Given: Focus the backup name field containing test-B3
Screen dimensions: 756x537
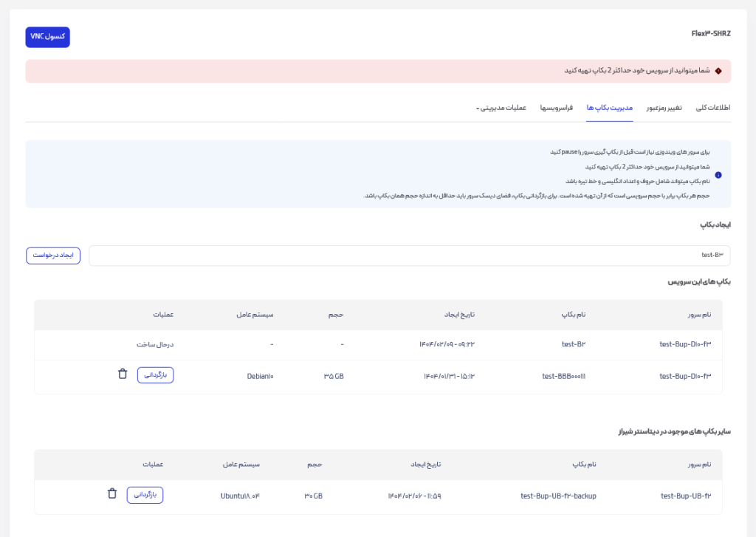Looking at the screenshot, I should (x=409, y=256).
